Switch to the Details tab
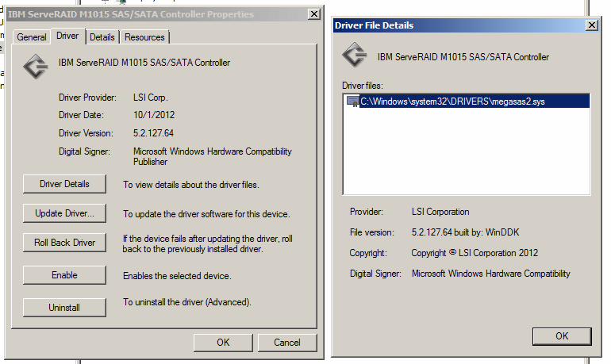 click(102, 37)
